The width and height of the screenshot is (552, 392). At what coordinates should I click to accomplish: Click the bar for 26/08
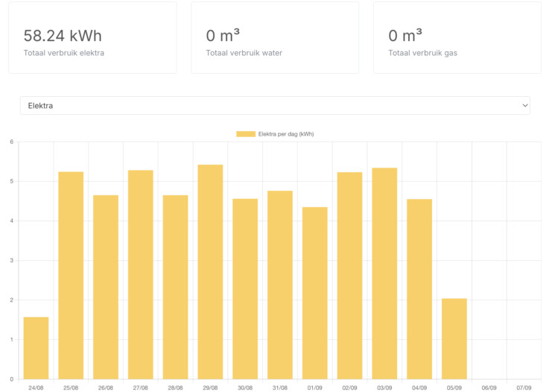[x=106, y=287]
